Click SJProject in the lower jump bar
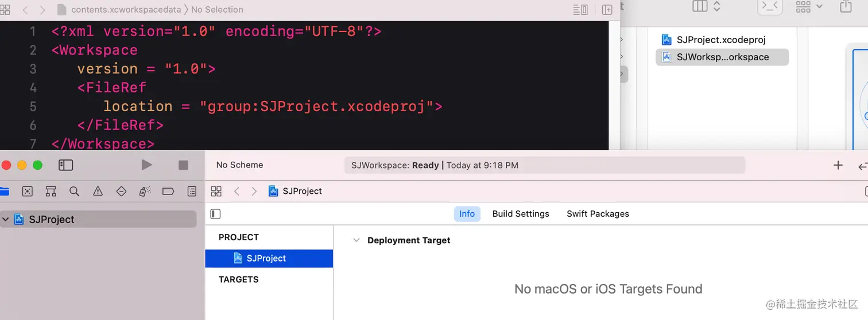 point(296,192)
